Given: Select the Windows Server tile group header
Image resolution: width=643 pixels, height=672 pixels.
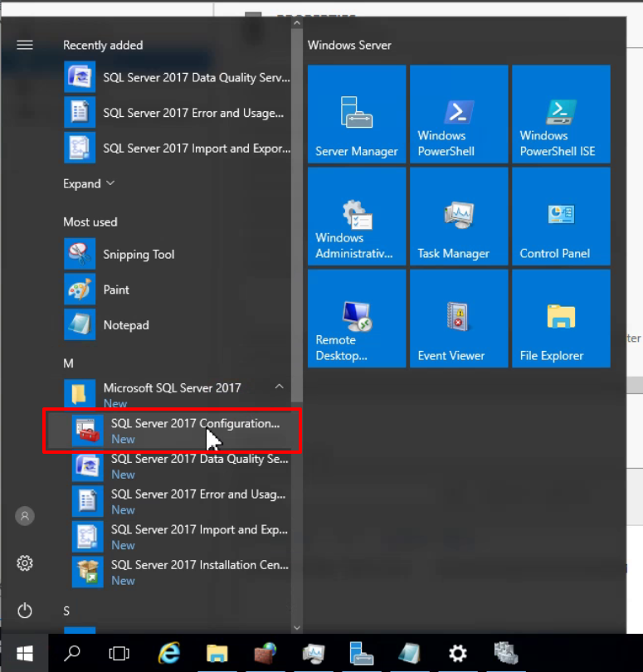Looking at the screenshot, I should [349, 45].
